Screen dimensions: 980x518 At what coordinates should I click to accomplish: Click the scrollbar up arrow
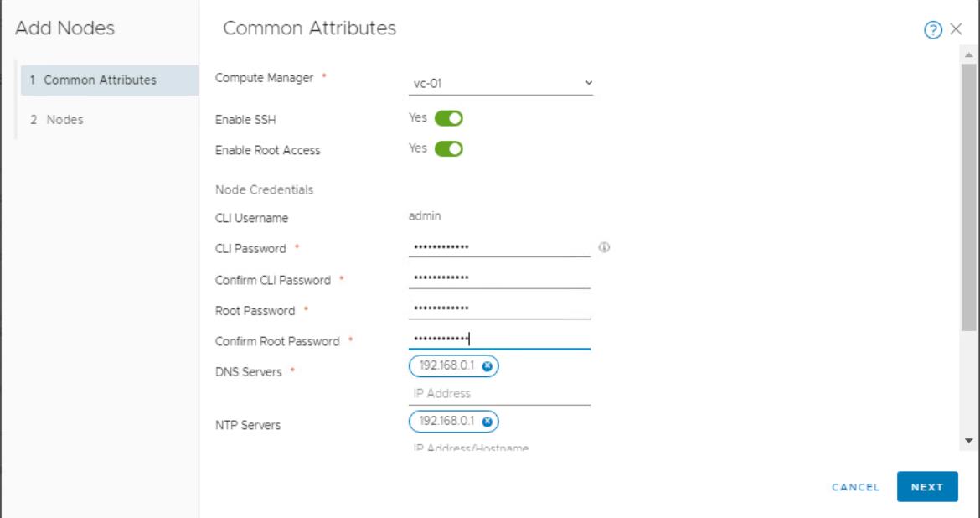click(969, 55)
